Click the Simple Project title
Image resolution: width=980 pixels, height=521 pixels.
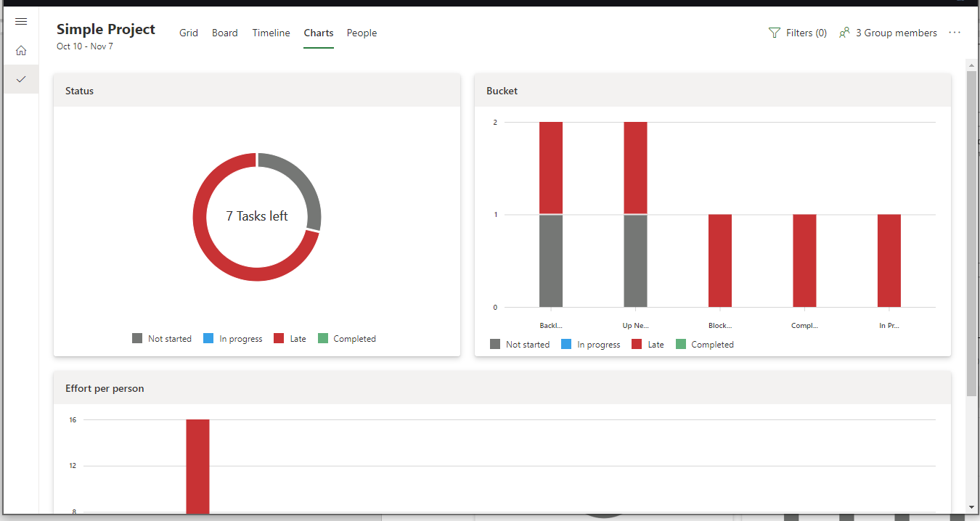click(x=106, y=29)
